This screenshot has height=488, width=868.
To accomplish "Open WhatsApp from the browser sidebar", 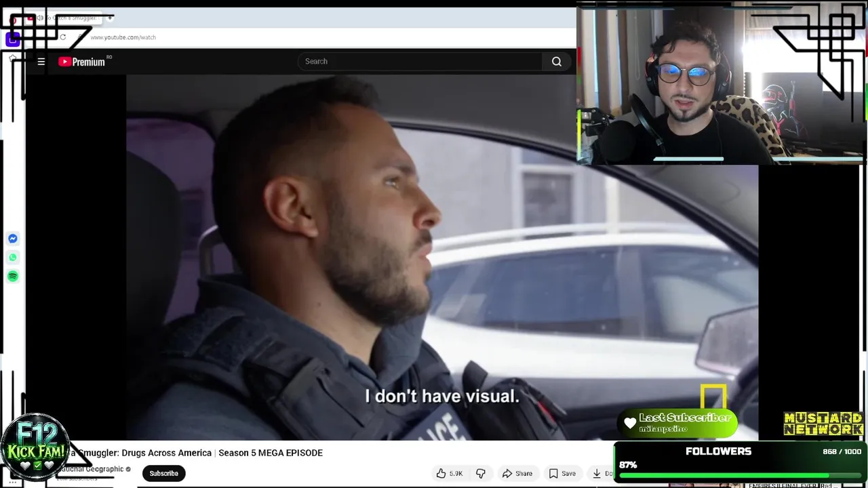I will tap(13, 258).
